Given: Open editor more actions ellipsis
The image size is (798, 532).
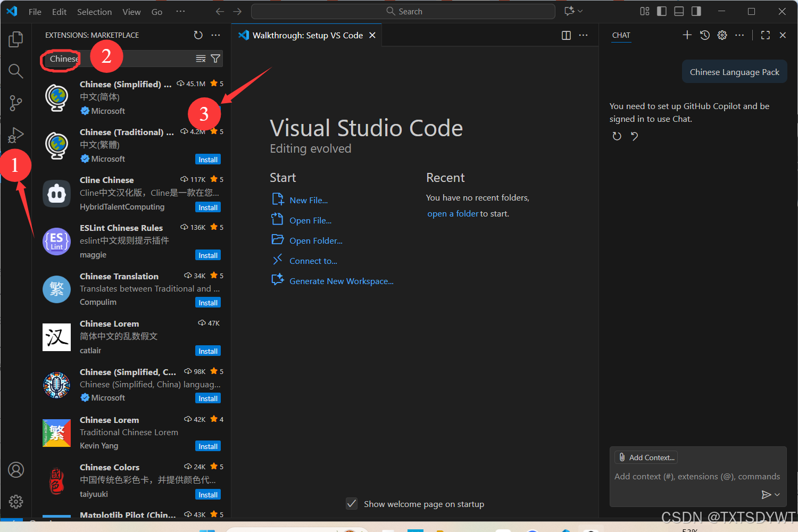Looking at the screenshot, I should 584,35.
